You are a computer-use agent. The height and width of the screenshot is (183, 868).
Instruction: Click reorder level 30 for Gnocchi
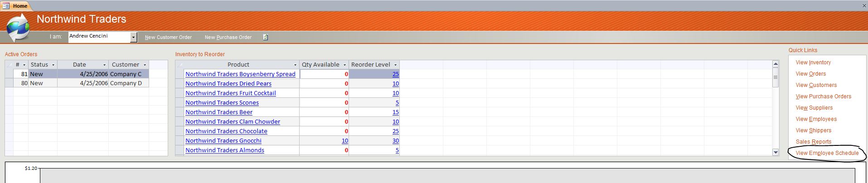pos(396,140)
